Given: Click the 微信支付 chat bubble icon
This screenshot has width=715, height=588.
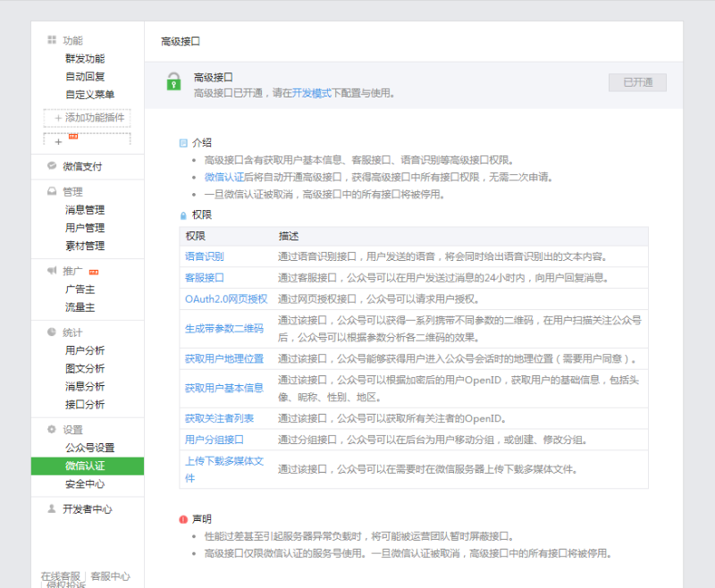Looking at the screenshot, I should (x=52, y=166).
